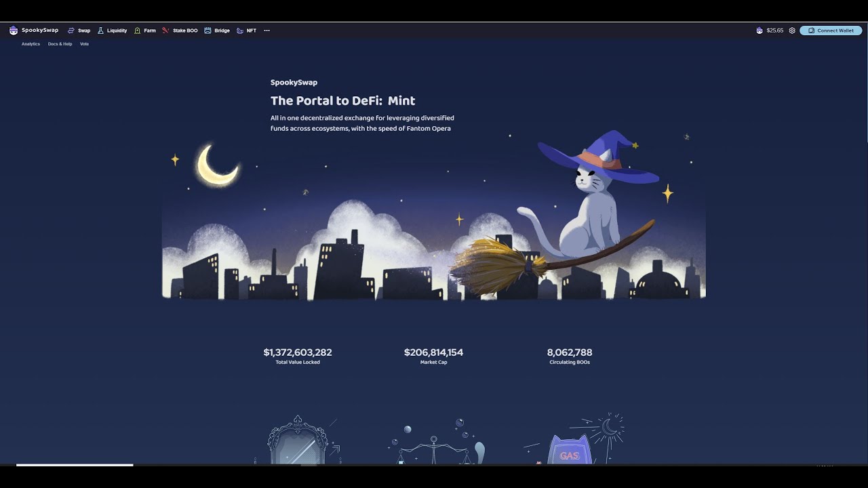Click the balance scales illustration
The width and height of the screenshot is (868, 488).
pos(437,442)
